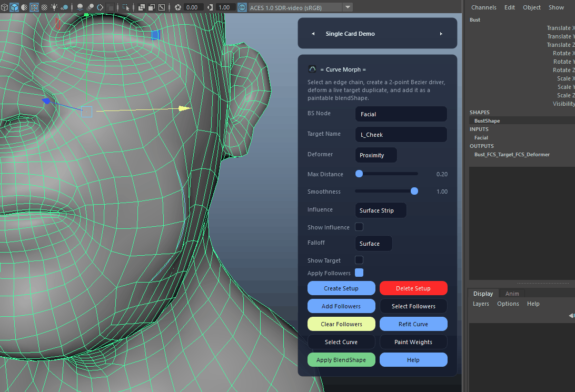Open the Layers menu
This screenshot has width=575, height=392.
pyautogui.click(x=481, y=304)
